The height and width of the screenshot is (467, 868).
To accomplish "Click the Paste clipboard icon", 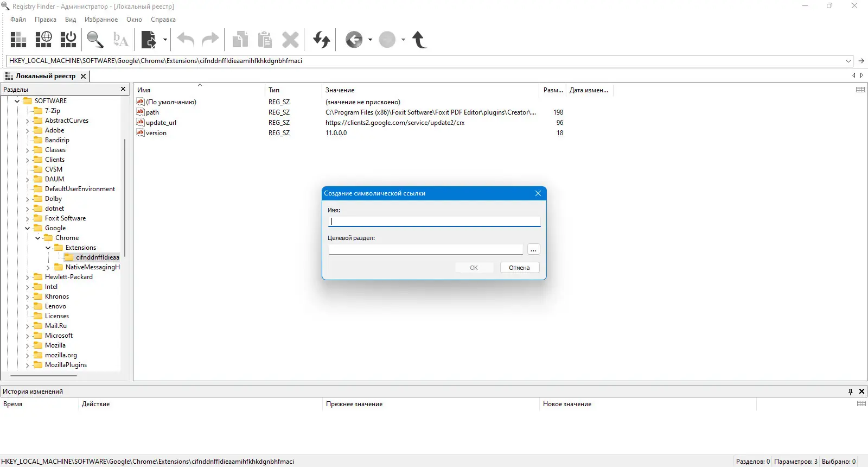I will click(x=265, y=40).
